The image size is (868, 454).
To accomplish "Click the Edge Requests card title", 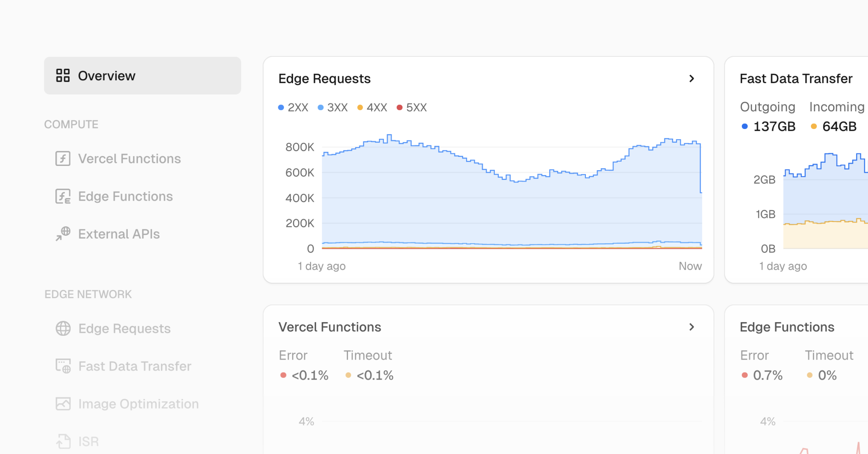I will pos(324,78).
